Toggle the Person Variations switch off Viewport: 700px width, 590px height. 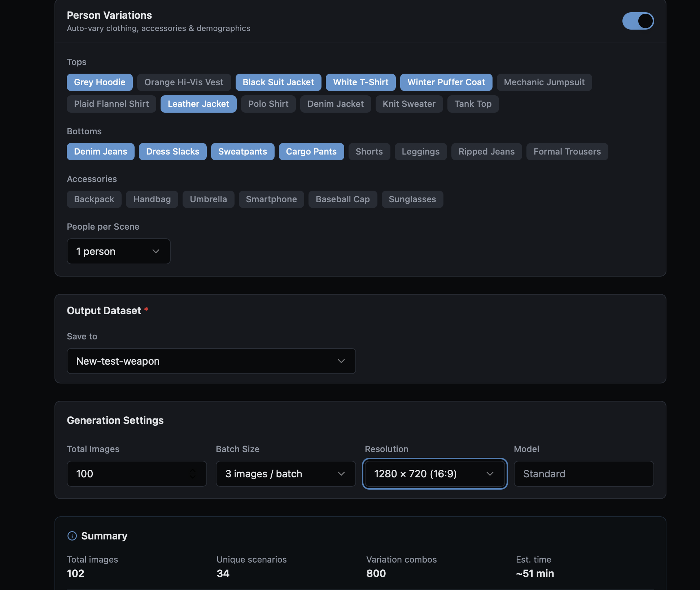click(x=638, y=21)
